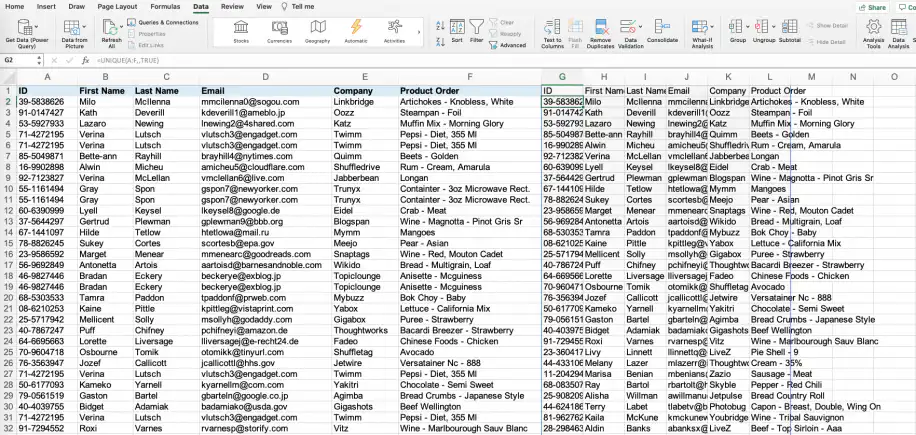Sort ascending A to Z
This screenshot has height=435, width=916.
[440, 25]
